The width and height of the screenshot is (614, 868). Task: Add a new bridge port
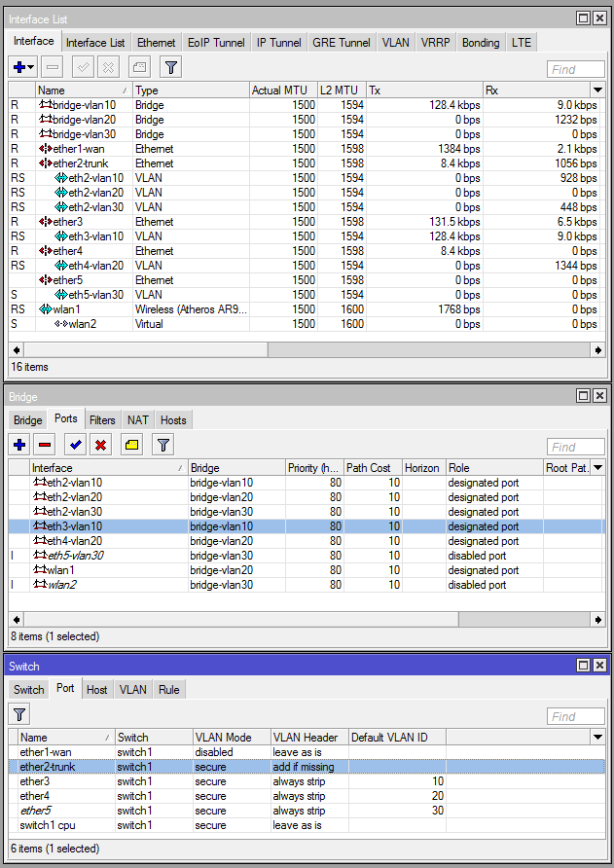click(19, 445)
